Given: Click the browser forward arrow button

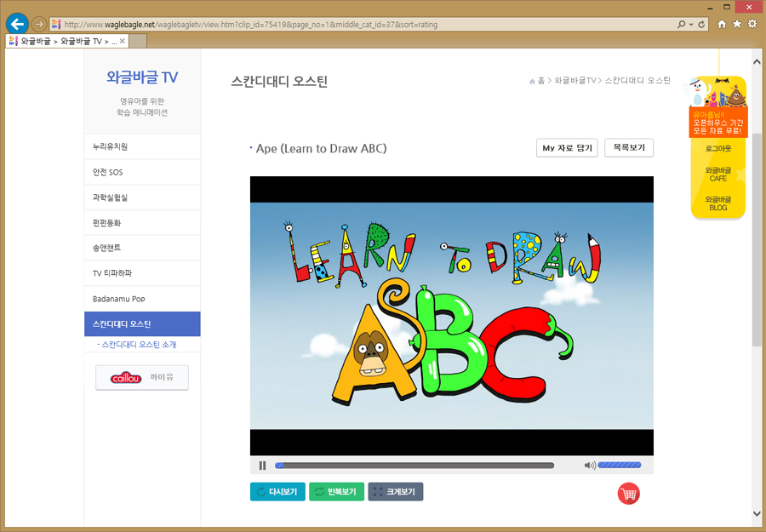Looking at the screenshot, I should pos(38,24).
